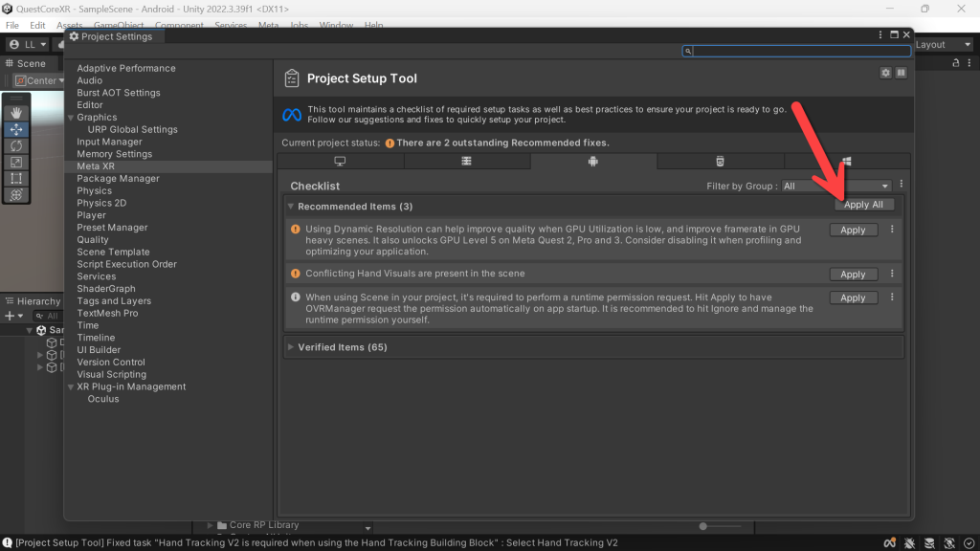Select URP Global Settings
Screen dimensions: 980x551
click(x=132, y=129)
